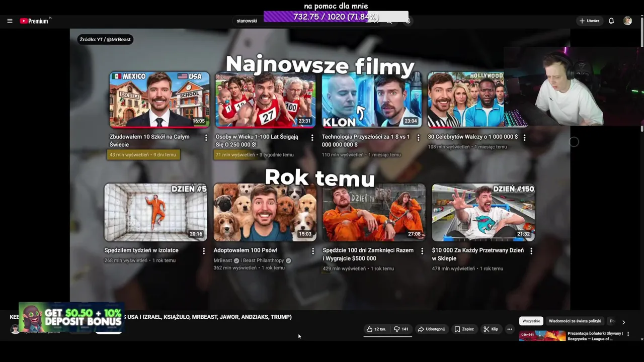644x362 pixels.
Task: Create a clip with the Klip button
Action: click(491, 329)
